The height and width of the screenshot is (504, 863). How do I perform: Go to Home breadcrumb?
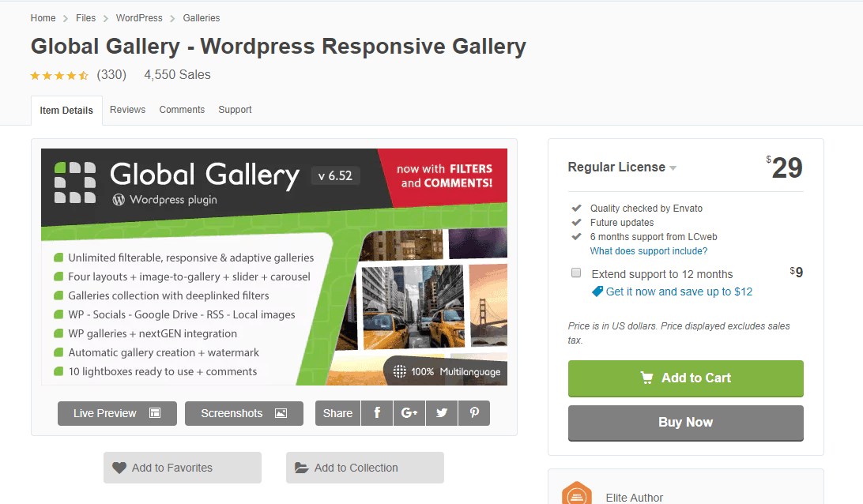tap(43, 17)
